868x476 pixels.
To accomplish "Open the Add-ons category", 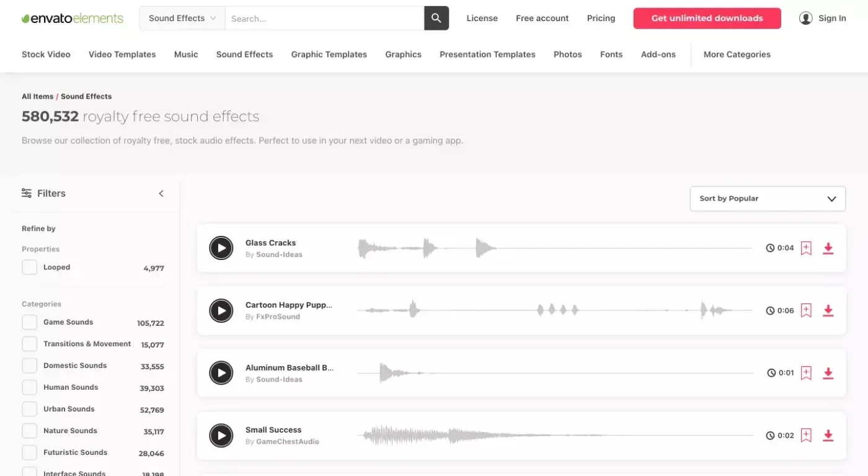I will click(658, 55).
